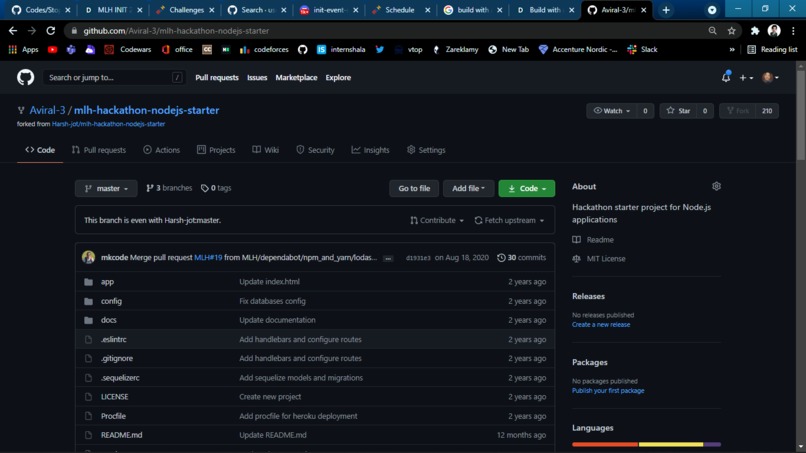
Task: Open the notifications bell icon
Action: coord(726,77)
